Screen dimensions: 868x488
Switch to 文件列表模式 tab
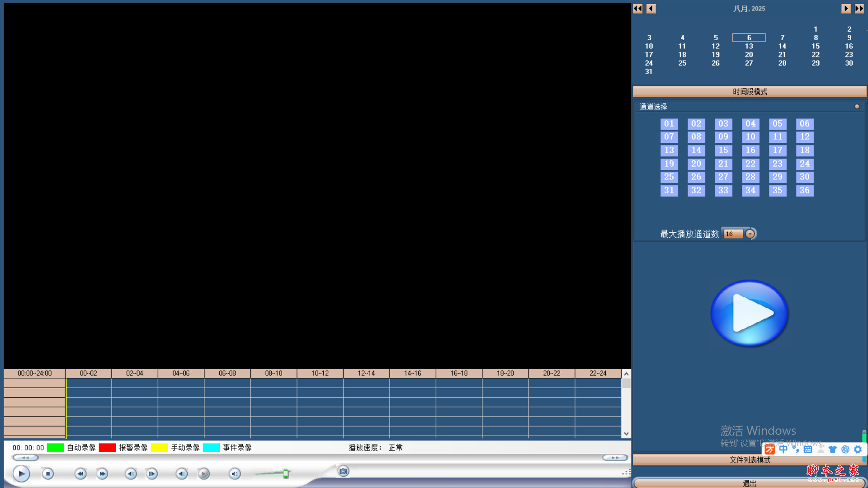(x=750, y=460)
